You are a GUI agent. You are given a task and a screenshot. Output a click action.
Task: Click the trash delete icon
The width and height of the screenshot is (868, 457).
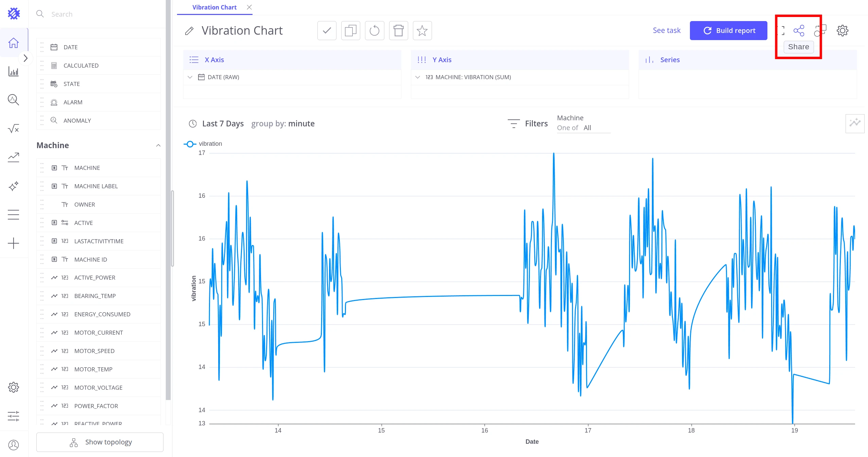click(398, 31)
